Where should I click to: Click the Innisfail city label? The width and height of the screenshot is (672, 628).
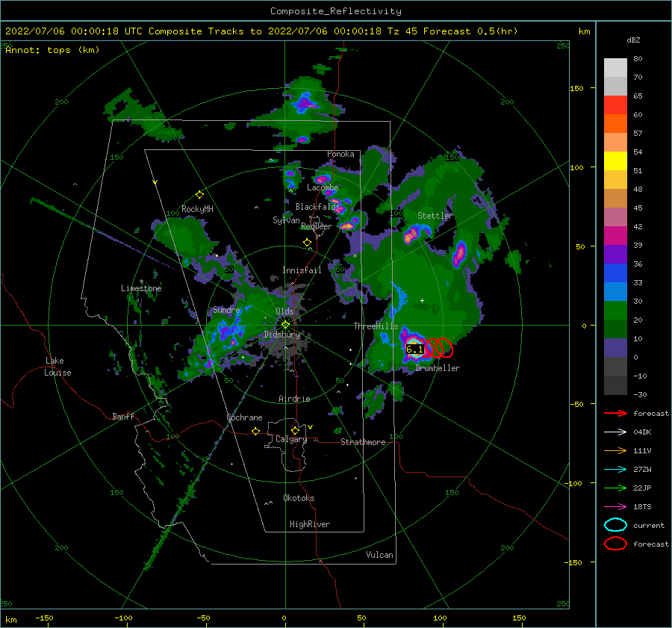click(302, 270)
